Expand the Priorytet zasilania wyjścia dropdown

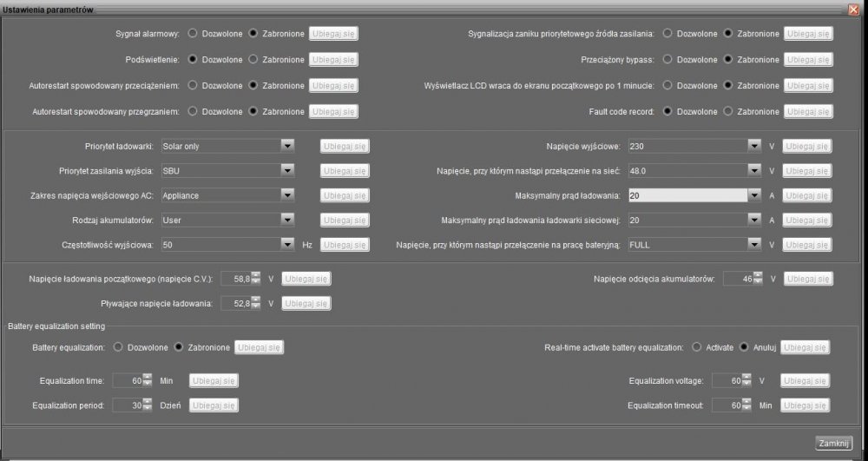287,171
